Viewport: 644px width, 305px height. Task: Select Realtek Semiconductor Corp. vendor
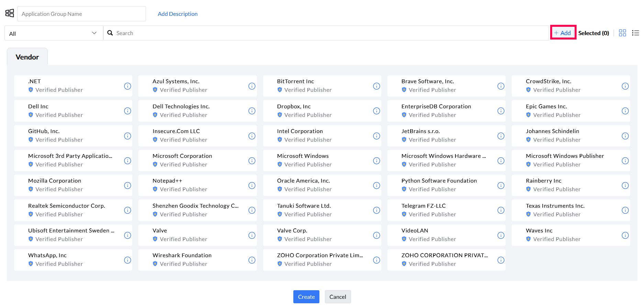[73, 210]
